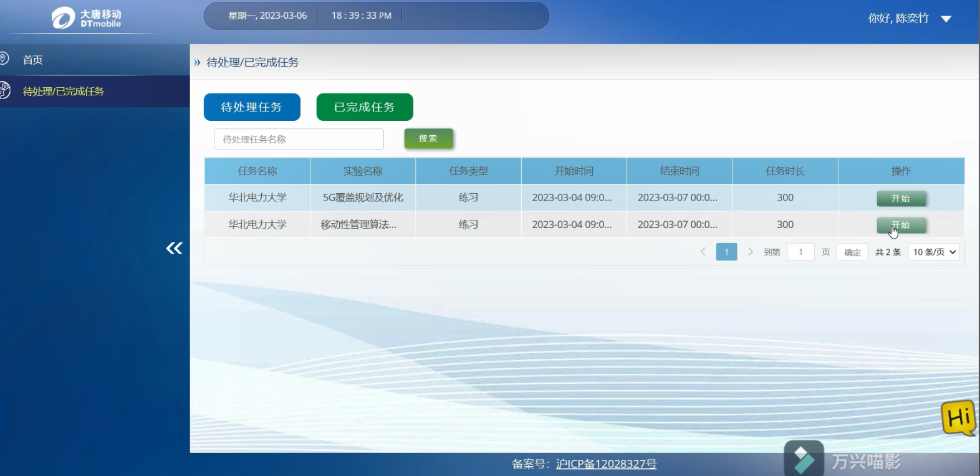980x476 pixels.
Task: Click the breadcrumb double-arrow icon
Action: point(197,62)
